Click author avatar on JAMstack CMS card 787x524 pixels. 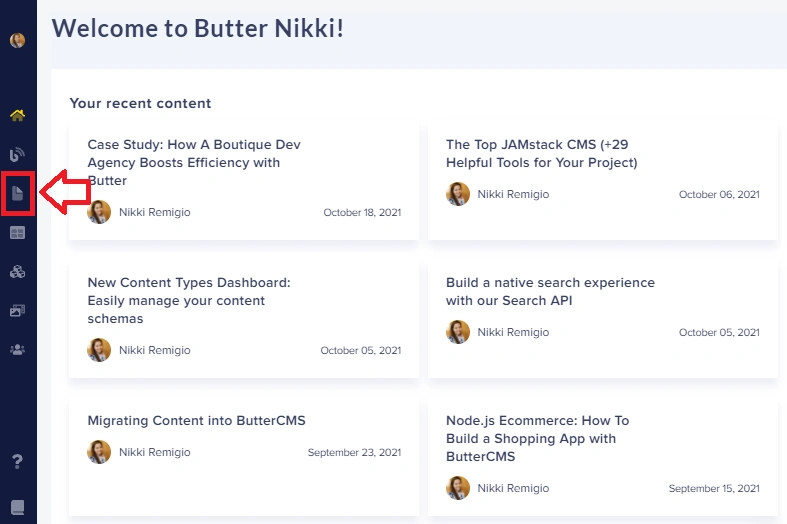tap(458, 194)
